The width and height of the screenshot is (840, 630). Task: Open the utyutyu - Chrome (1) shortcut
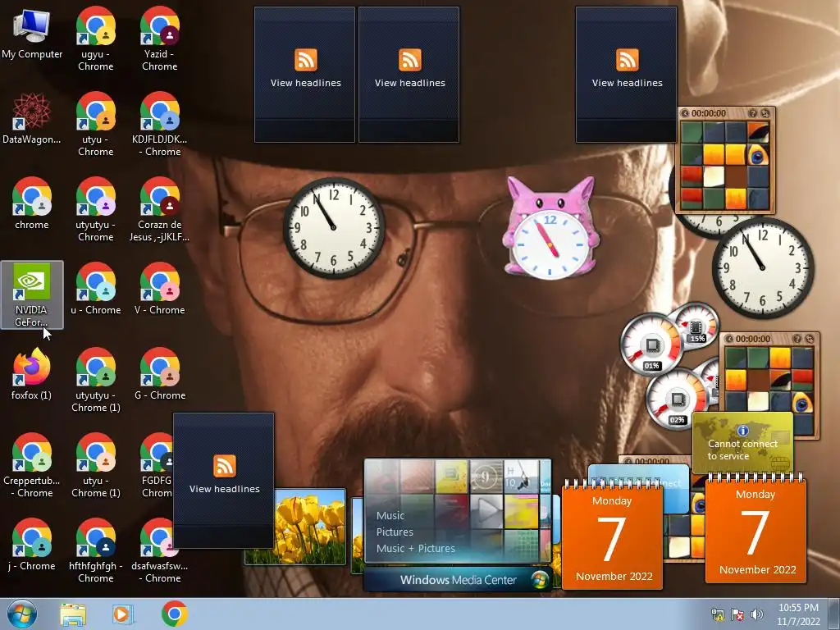[95, 380]
